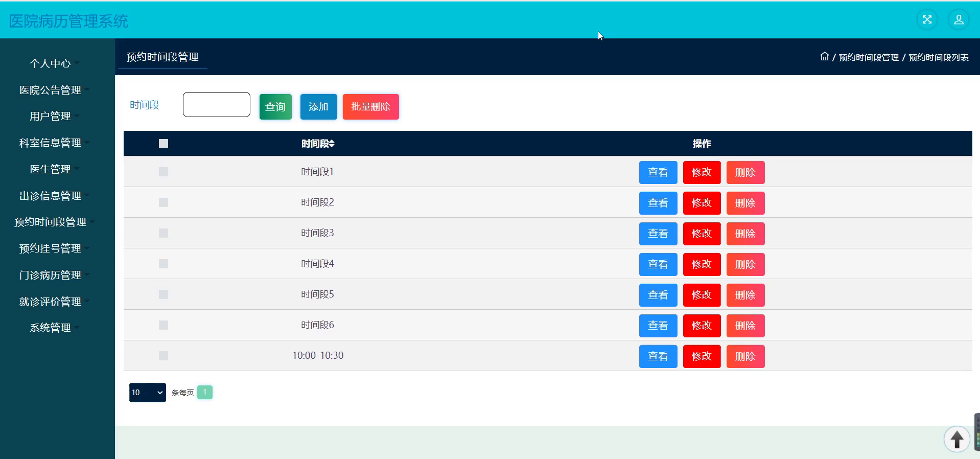Check the box for 时间段3
This screenshot has height=459, width=980.
(x=164, y=233)
